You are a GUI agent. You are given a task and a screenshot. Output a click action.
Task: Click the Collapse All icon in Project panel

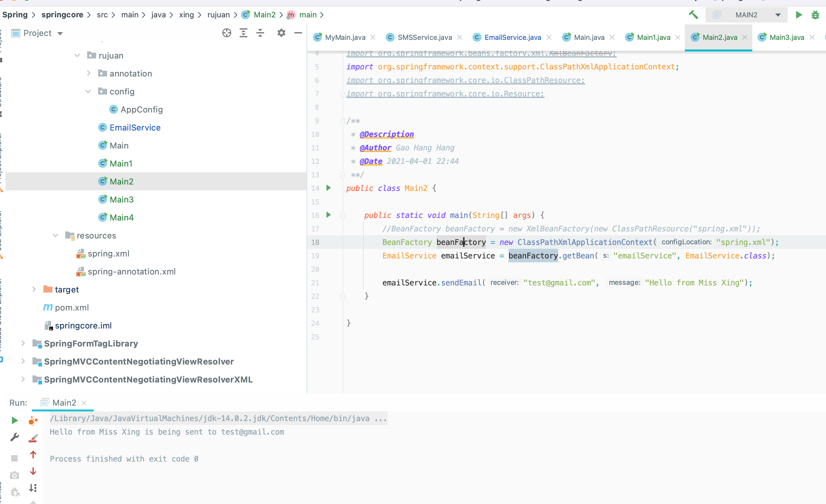coord(260,33)
